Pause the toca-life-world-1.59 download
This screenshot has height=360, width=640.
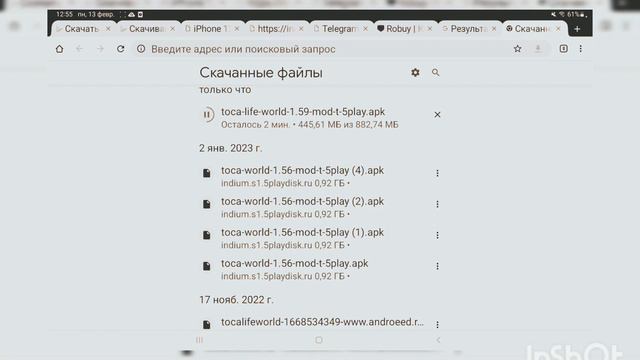pos(207,115)
